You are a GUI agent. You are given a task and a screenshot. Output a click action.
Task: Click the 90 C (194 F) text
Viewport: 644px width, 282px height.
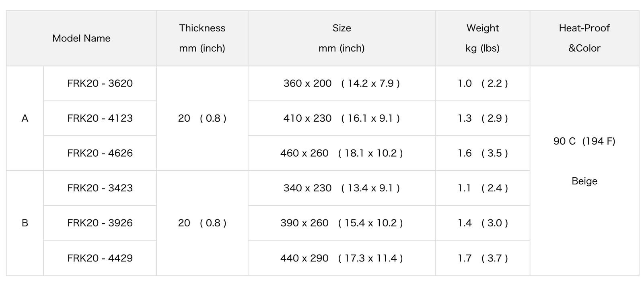[x=584, y=141]
